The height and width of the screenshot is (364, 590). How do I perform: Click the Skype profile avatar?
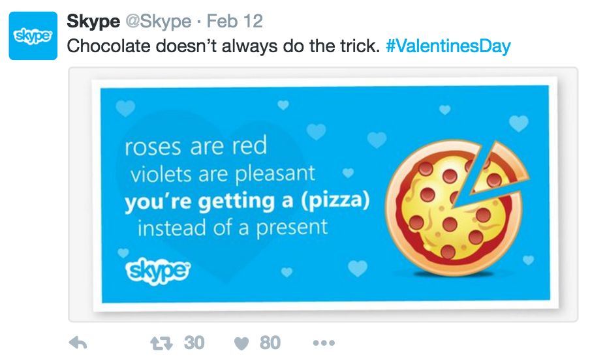pyautogui.click(x=33, y=35)
